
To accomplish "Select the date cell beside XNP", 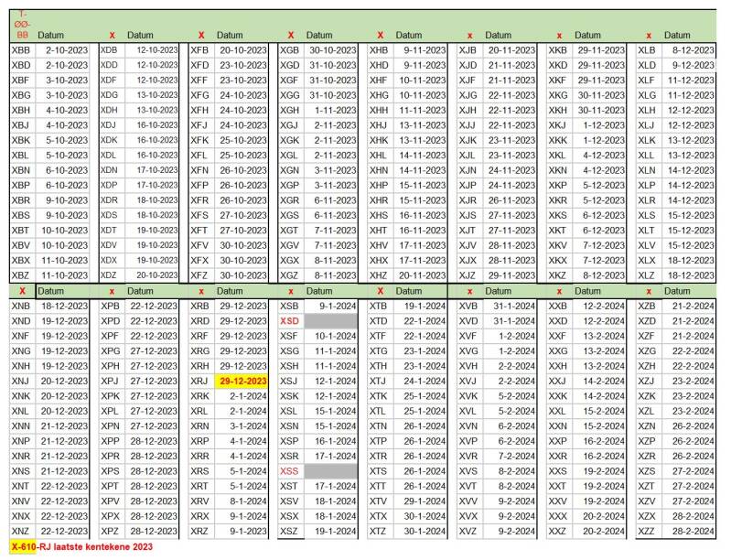I will pyautogui.click(x=62, y=442).
